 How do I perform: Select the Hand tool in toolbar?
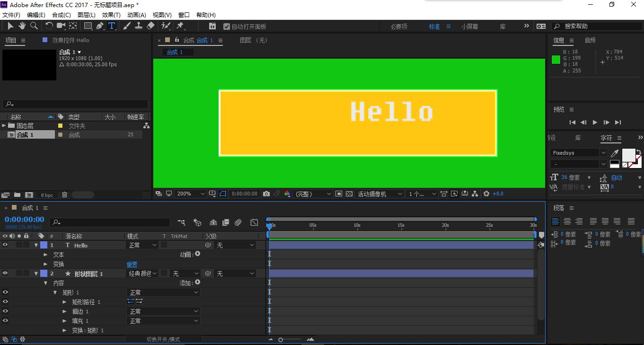22,26
